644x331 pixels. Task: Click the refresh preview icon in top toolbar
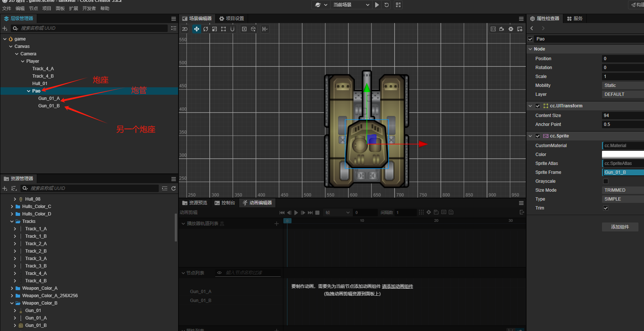point(387,5)
